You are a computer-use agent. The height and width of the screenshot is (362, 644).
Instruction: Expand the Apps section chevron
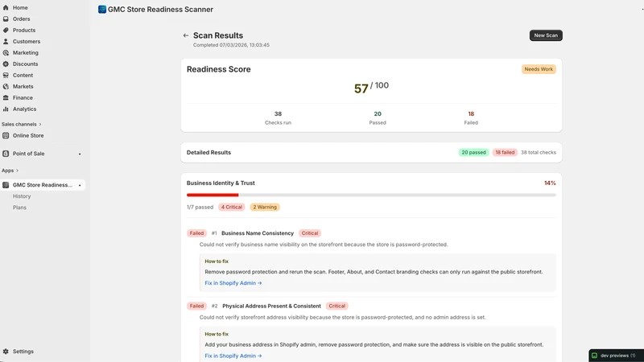click(x=17, y=171)
